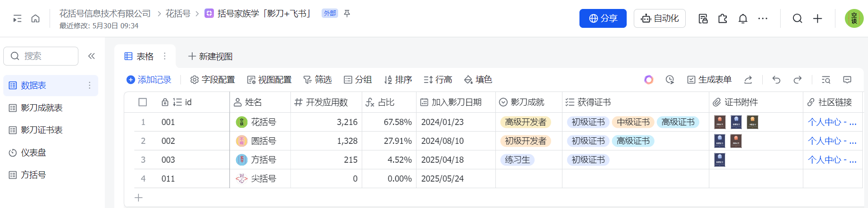Open the notifications bell
This screenshot has height=208, width=868.
pos(743,18)
